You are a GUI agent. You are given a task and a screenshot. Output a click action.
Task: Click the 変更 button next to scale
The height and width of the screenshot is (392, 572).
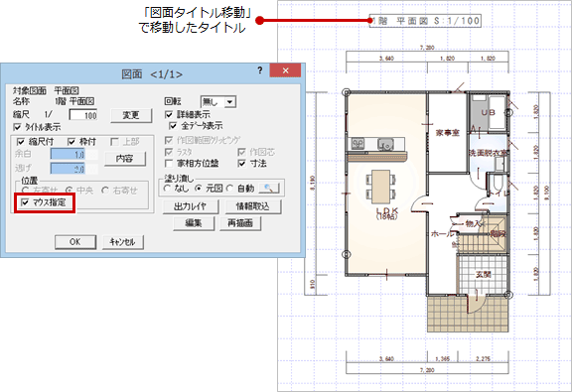pos(131,115)
